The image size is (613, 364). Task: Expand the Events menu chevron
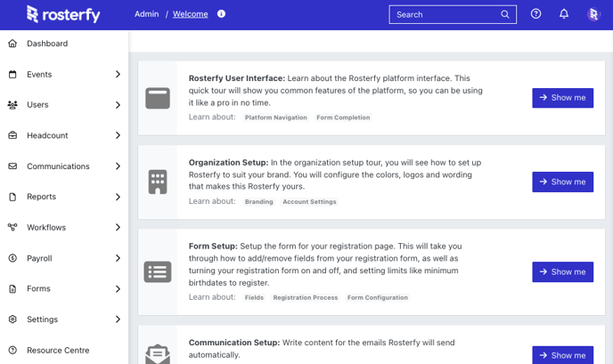(118, 74)
